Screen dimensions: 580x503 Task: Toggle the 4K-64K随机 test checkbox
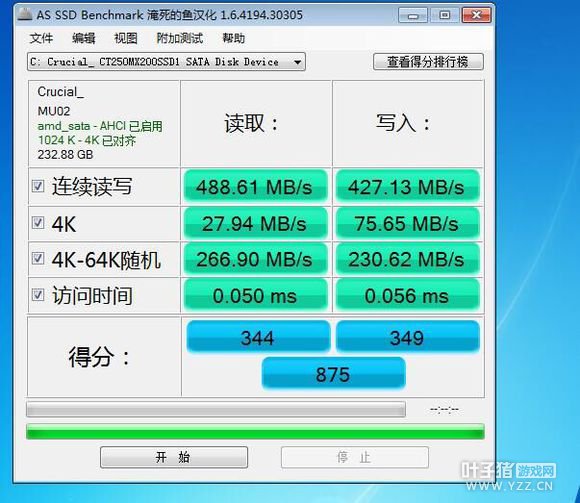[x=38, y=258]
